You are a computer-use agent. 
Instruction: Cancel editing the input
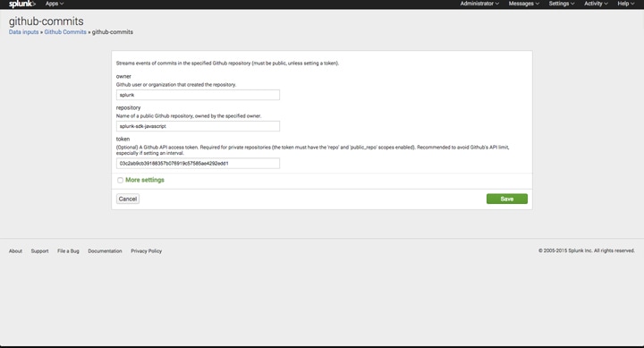128,199
